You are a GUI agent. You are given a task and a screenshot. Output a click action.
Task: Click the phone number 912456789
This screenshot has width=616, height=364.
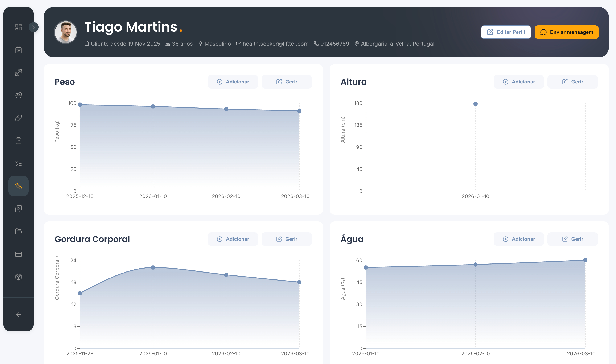coord(334,44)
